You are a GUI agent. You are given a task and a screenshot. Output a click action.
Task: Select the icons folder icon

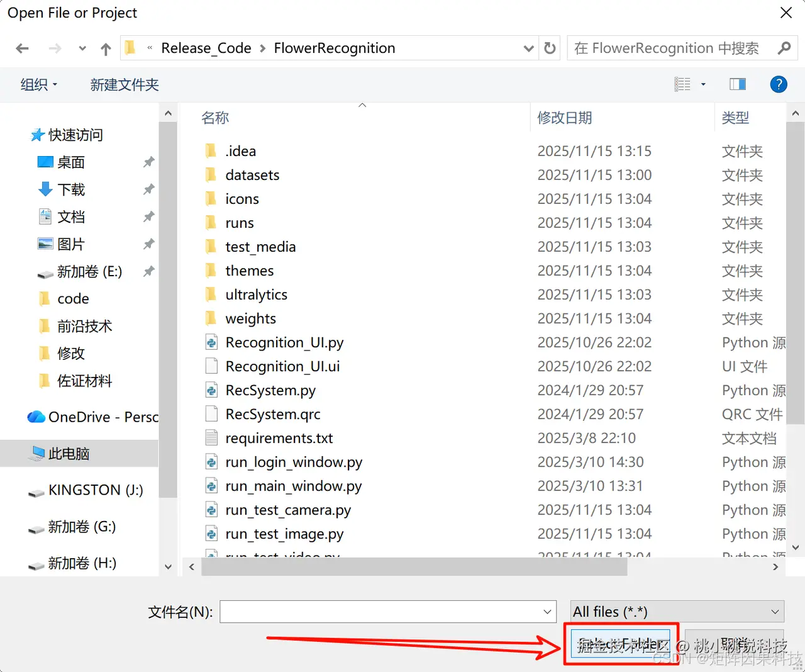pos(211,199)
